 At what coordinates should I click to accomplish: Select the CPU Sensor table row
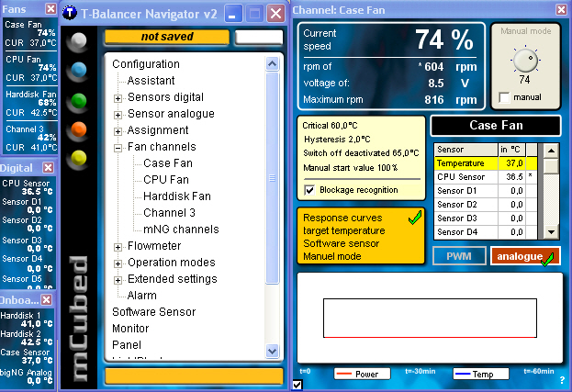tap(486, 177)
